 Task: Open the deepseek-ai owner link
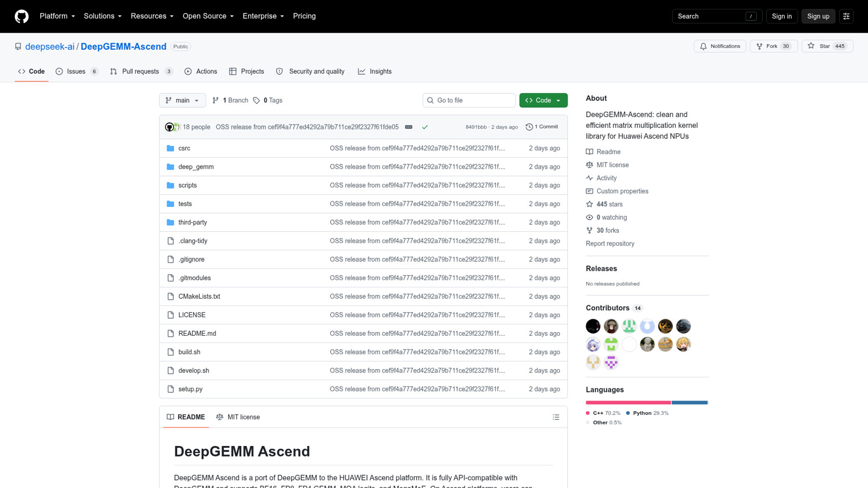(49, 46)
